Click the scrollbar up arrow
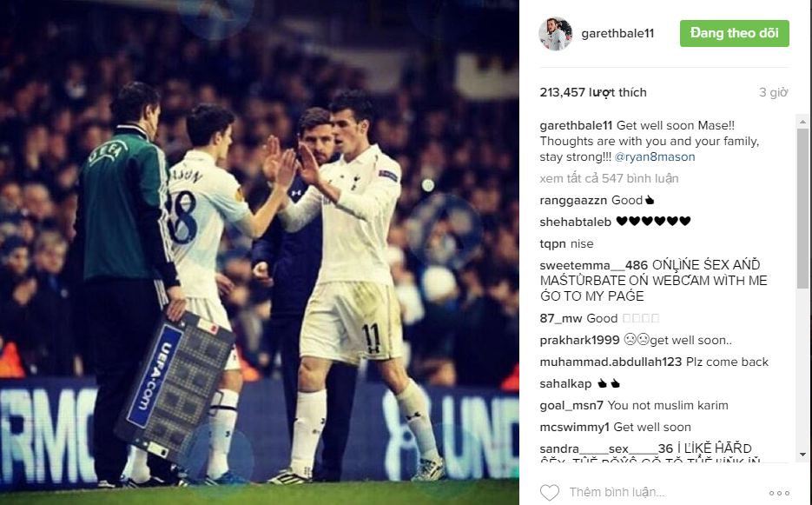The height and width of the screenshot is (505, 812). click(802, 122)
